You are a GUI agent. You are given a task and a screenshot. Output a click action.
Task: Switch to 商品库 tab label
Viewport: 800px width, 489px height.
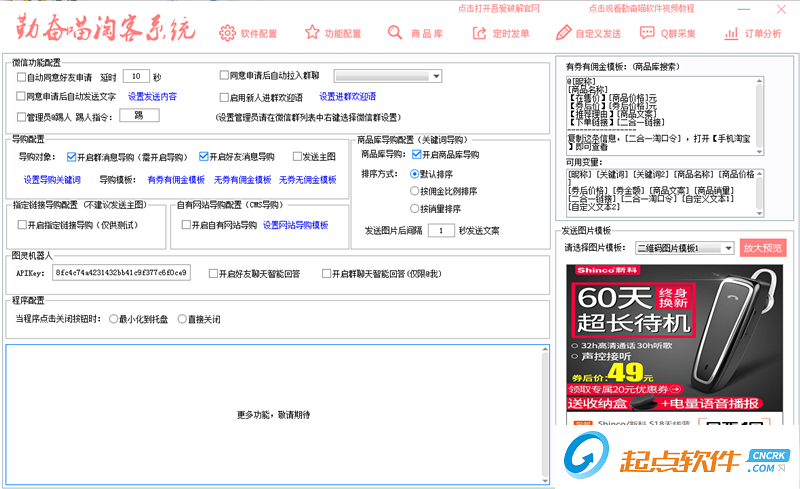(x=427, y=34)
